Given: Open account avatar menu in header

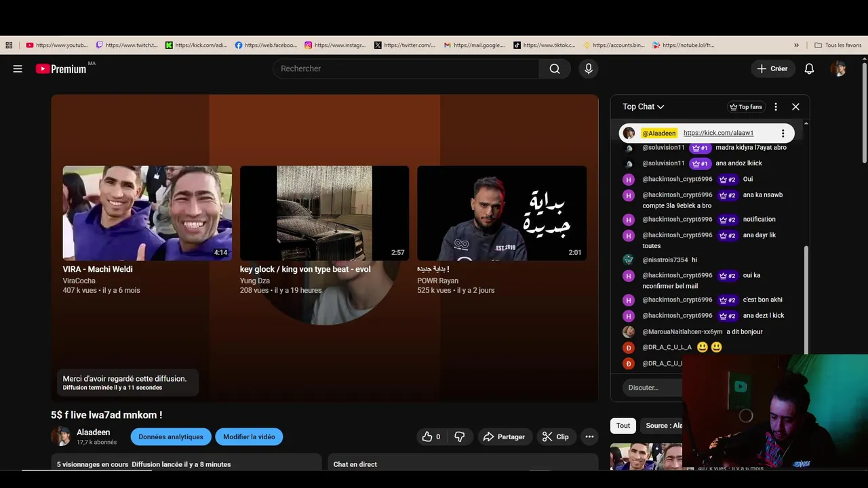Looking at the screenshot, I should 839,68.
